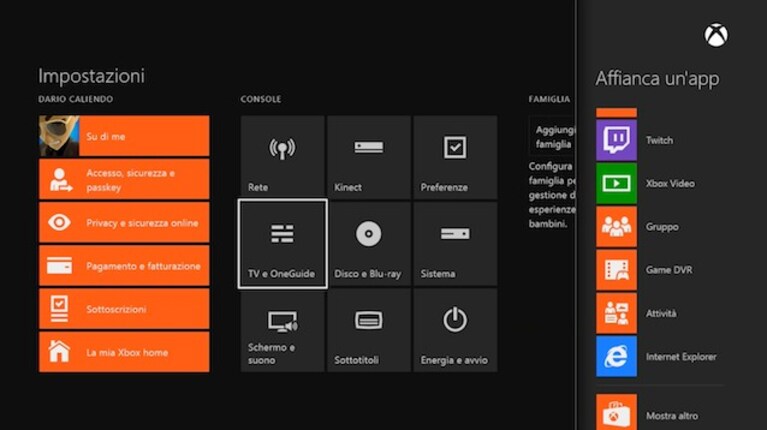Open the Su di me profile tile
Viewport: 767px width, 430px height.
124,136
